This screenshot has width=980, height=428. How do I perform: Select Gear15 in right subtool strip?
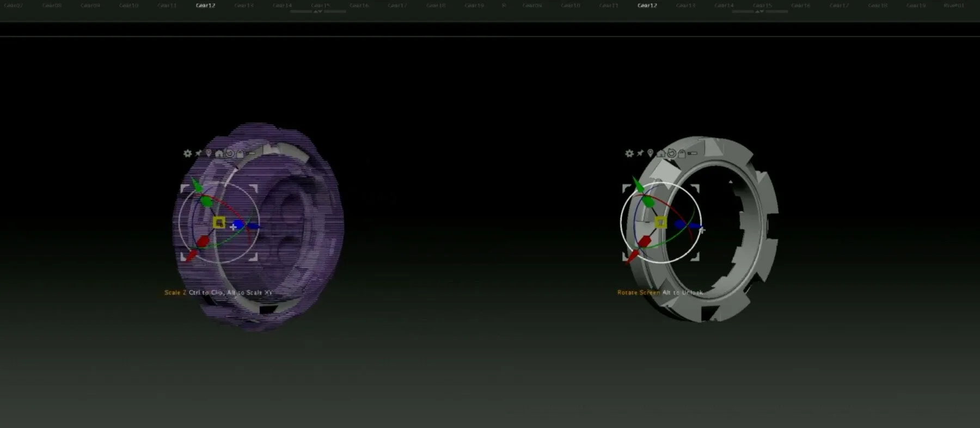point(762,5)
